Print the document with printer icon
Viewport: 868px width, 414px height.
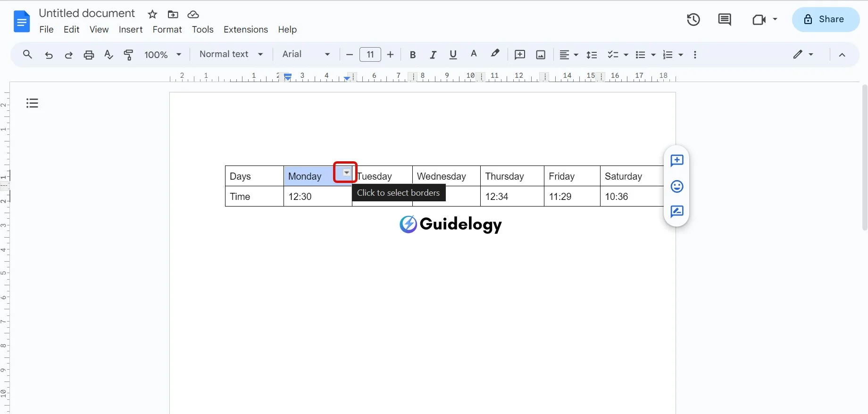(89, 55)
